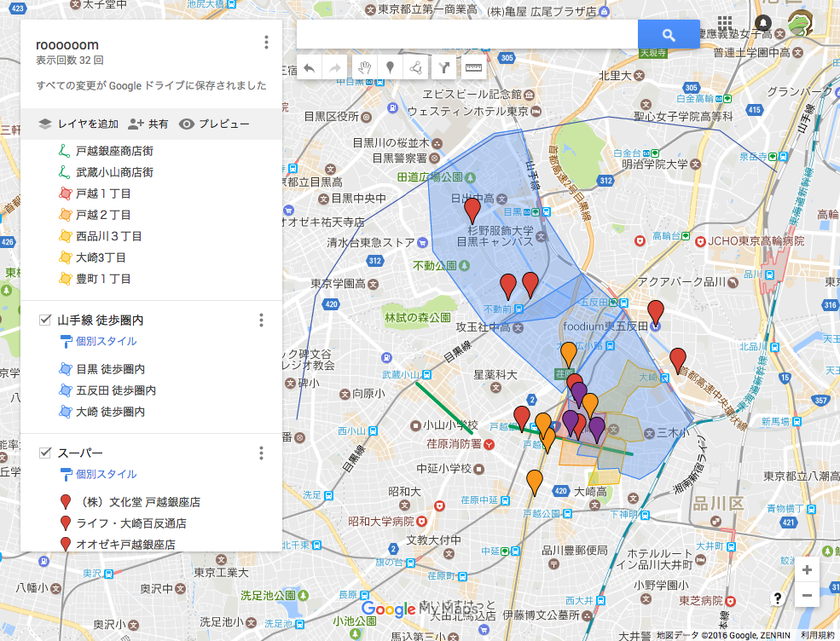Screen dimensions: 840x641
Task: Click red marker at foodium東五反田
Action: [656, 313]
